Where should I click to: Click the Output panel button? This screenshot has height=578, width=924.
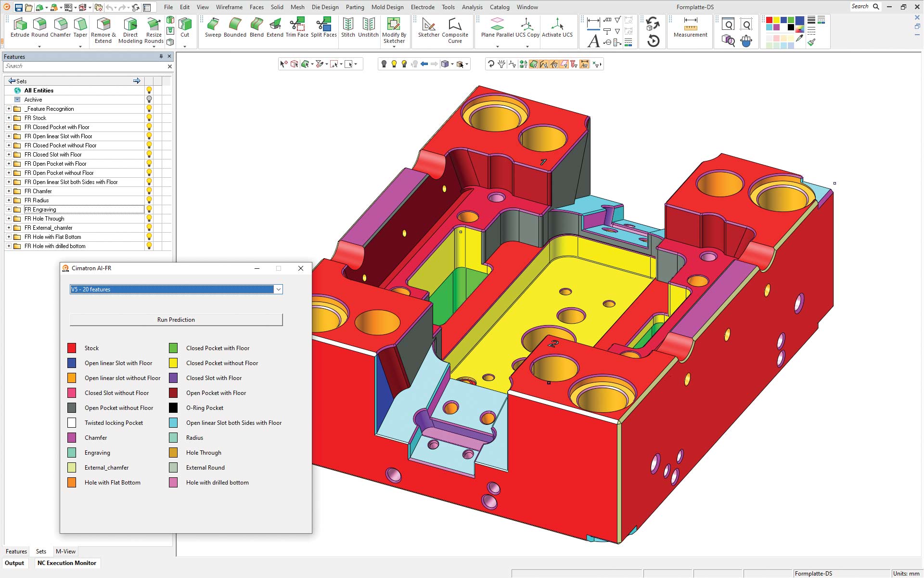pos(14,563)
